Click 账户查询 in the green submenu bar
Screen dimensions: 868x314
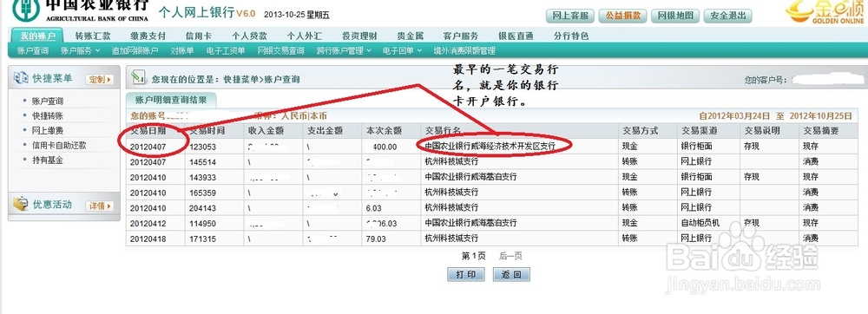coord(33,51)
